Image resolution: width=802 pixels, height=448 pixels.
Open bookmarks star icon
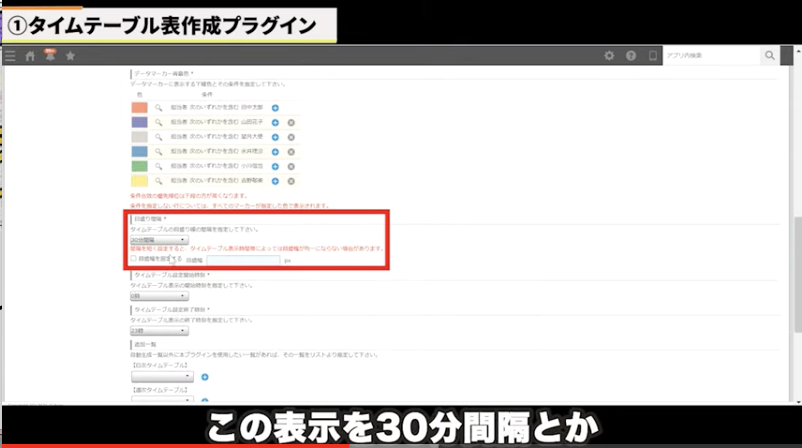pyautogui.click(x=70, y=56)
